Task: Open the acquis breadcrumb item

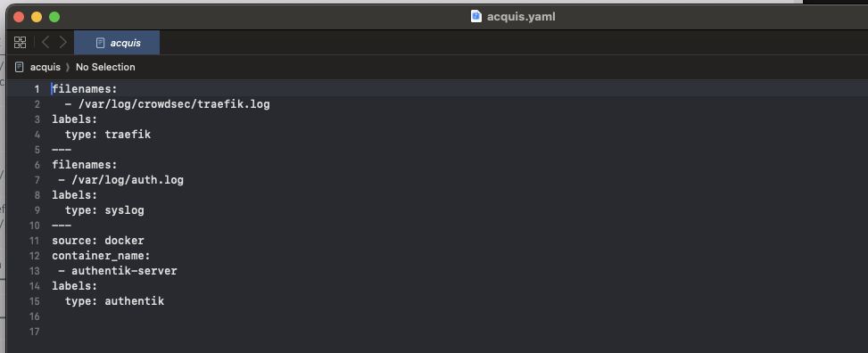Action: pyautogui.click(x=45, y=67)
